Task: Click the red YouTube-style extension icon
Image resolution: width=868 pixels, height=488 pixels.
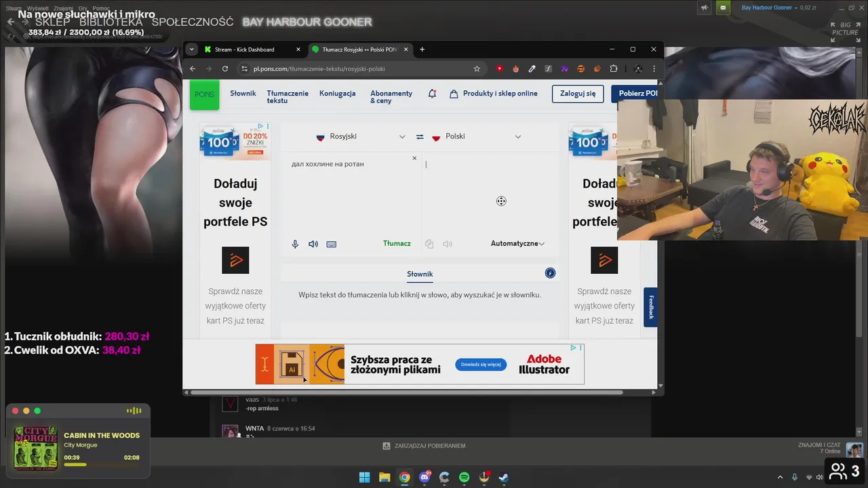Action: click(500, 68)
